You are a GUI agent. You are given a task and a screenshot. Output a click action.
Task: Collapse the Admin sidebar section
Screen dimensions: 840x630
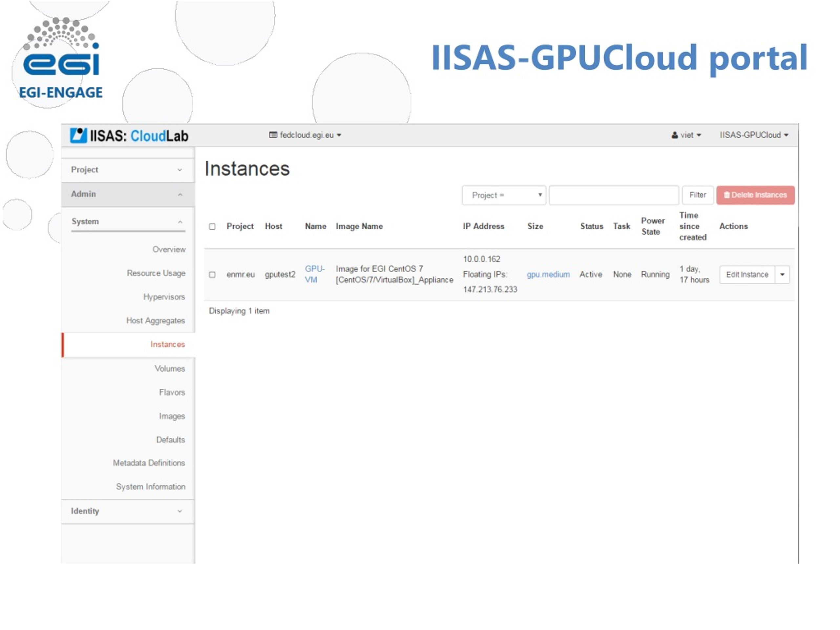click(x=128, y=194)
